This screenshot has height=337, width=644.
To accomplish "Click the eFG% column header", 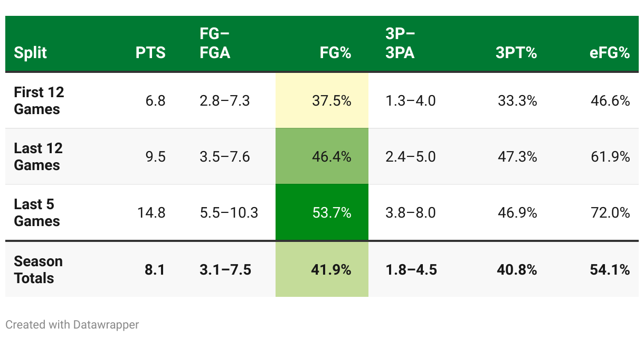I will pos(610,53).
